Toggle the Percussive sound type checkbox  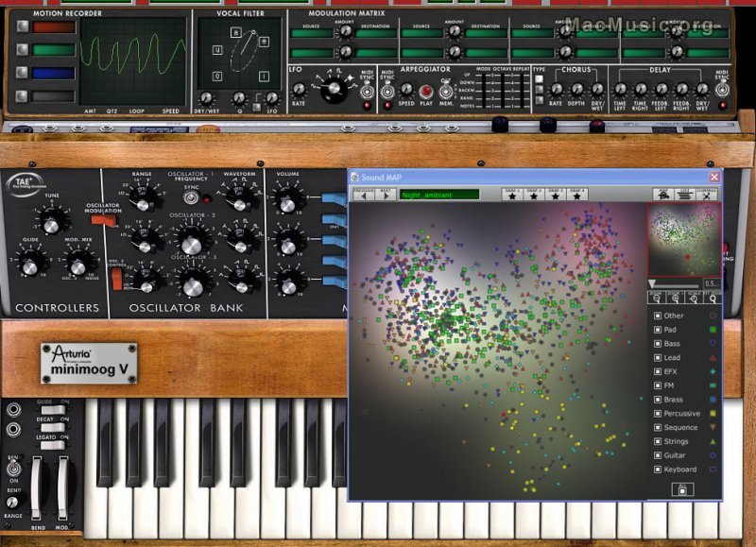657,414
